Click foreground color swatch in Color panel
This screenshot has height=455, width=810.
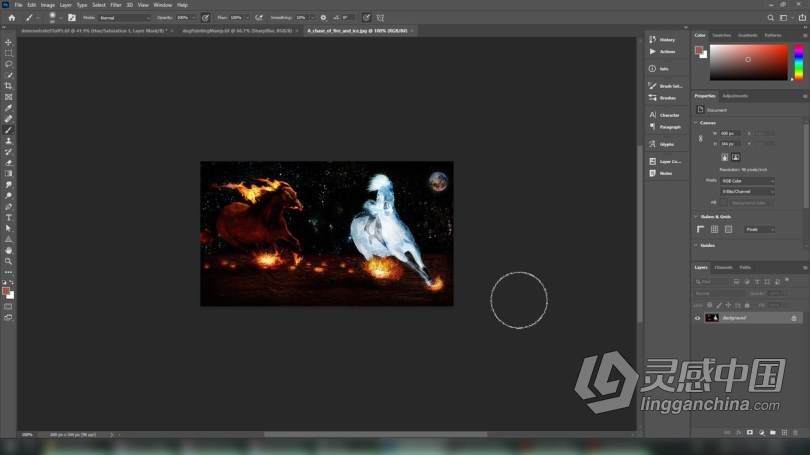click(x=699, y=50)
